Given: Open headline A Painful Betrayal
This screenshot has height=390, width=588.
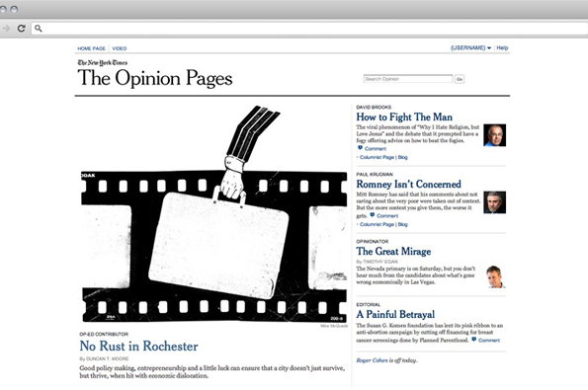Looking at the screenshot, I should (395, 314).
